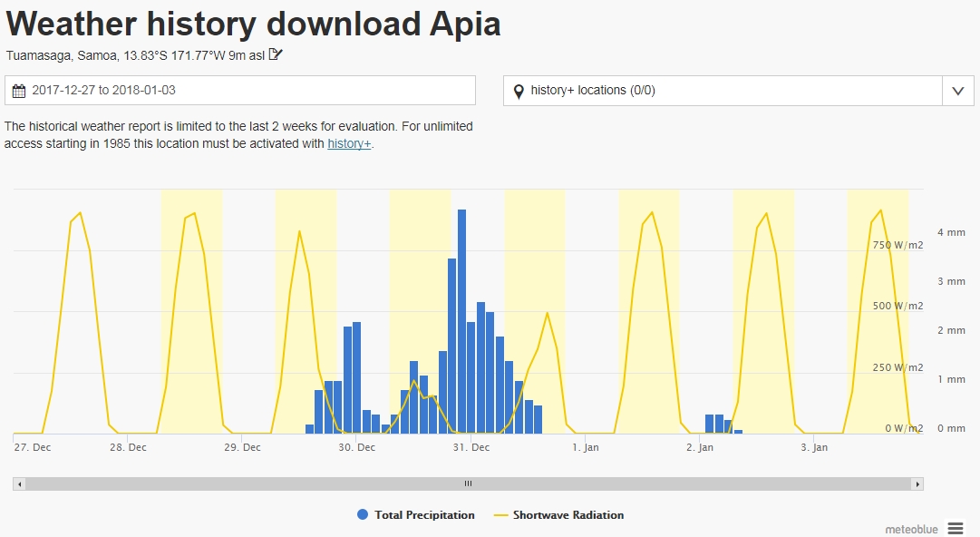Image resolution: width=980 pixels, height=537 pixels.
Task: Click the yellow Shortwave Radiation legend line
Action: (501, 515)
